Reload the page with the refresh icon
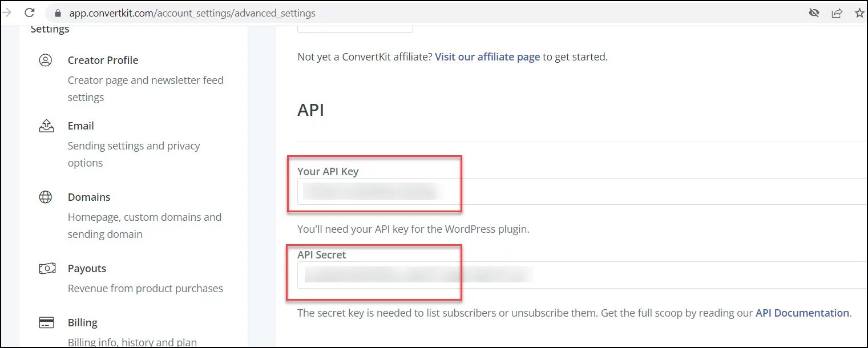The height and width of the screenshot is (348, 868). coord(28,13)
